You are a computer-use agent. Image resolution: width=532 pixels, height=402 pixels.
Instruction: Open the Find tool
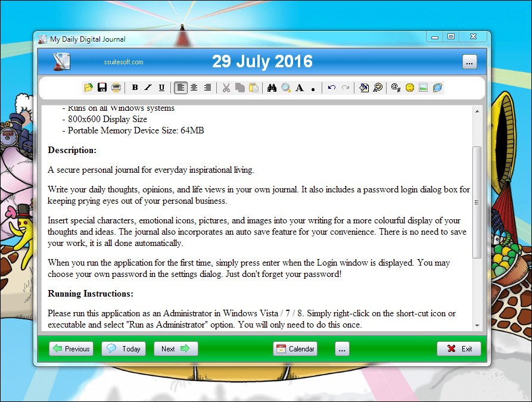point(272,88)
